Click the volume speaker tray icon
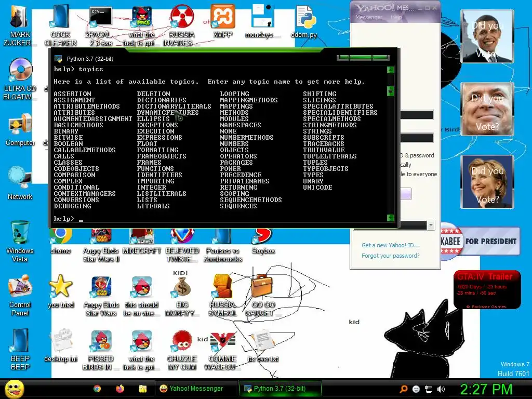This screenshot has width=532, height=399. coord(441,389)
